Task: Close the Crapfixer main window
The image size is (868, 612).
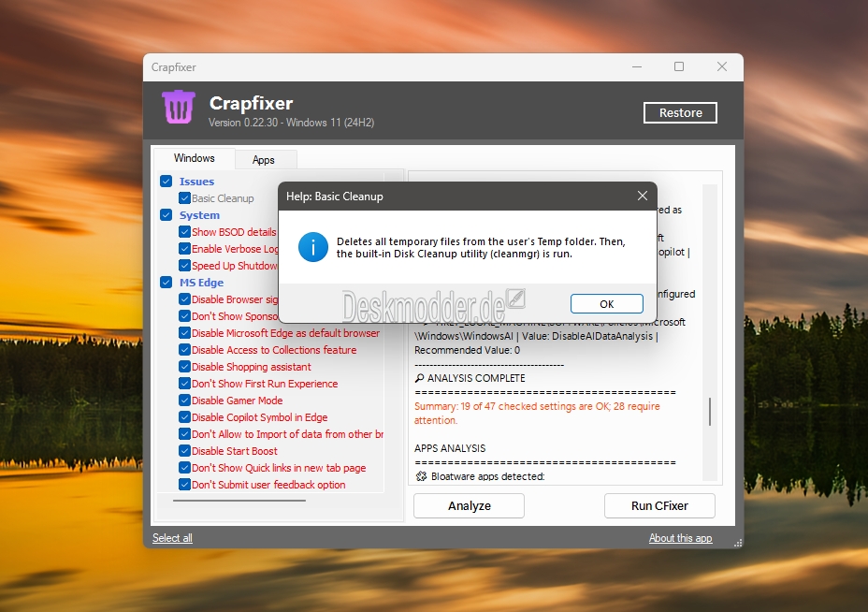Action: [722, 67]
